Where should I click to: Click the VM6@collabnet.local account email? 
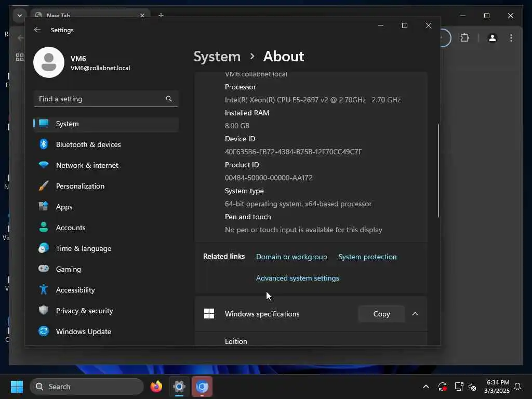point(100,68)
